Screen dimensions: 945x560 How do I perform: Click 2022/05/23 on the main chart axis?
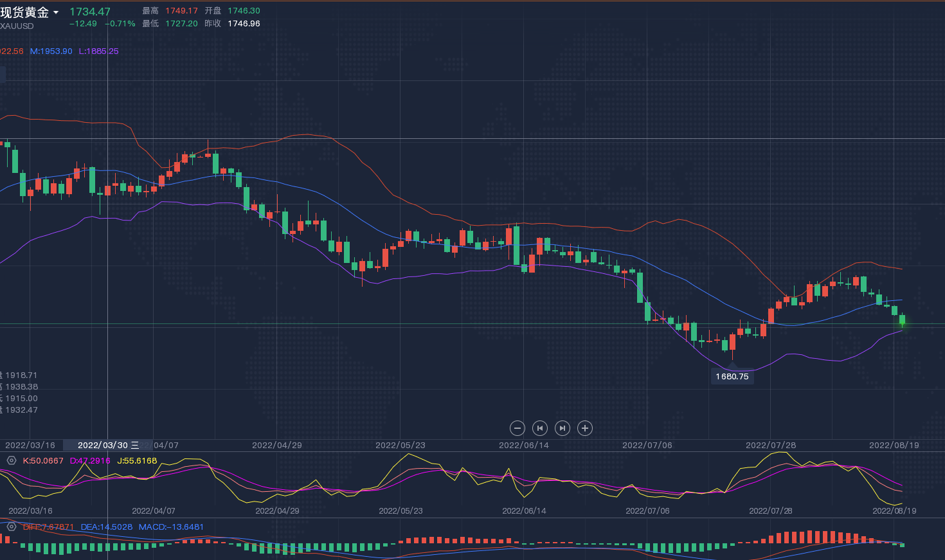click(401, 445)
